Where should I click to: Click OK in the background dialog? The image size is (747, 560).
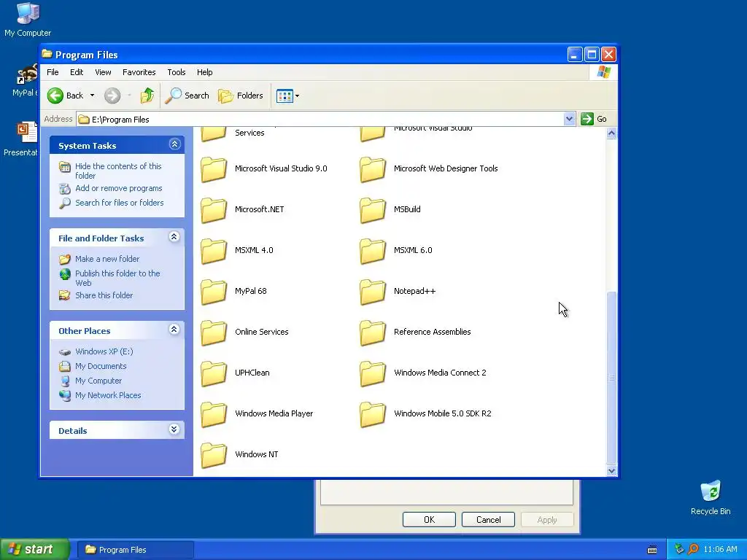tap(429, 519)
